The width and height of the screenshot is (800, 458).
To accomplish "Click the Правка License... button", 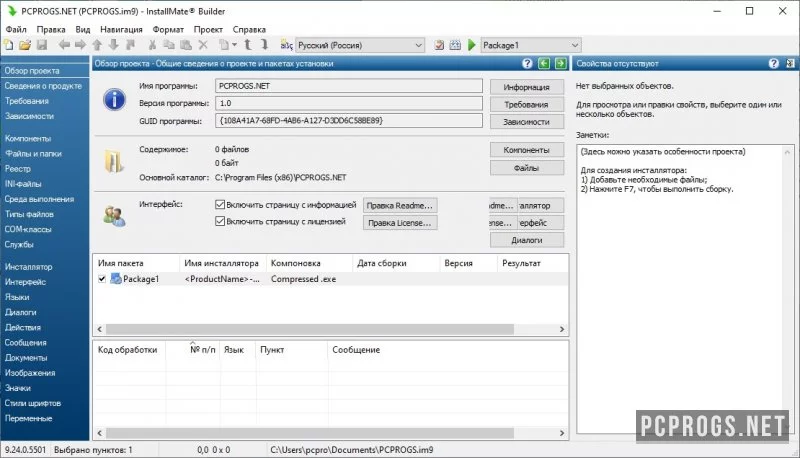I will pyautogui.click(x=400, y=223).
